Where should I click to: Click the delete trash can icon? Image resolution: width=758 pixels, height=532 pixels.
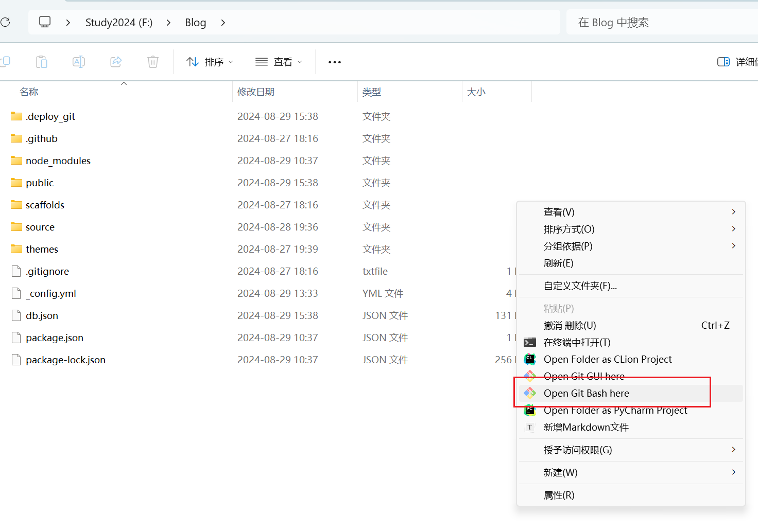tap(153, 62)
